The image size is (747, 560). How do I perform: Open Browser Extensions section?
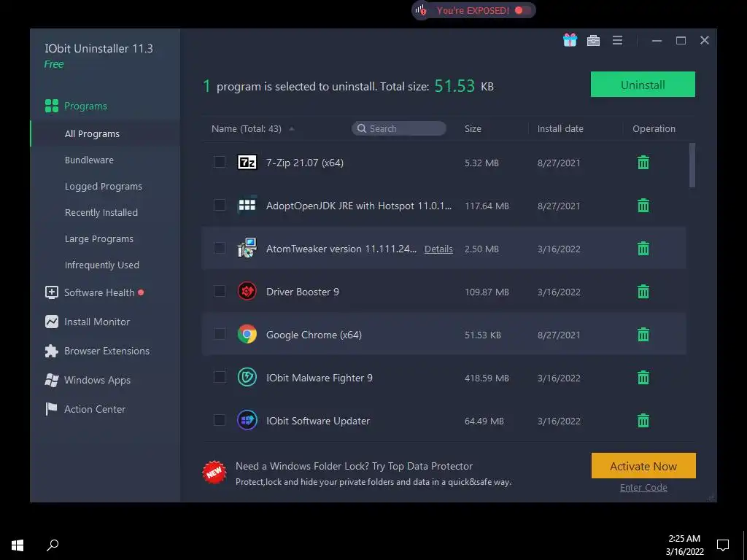[x=107, y=351]
